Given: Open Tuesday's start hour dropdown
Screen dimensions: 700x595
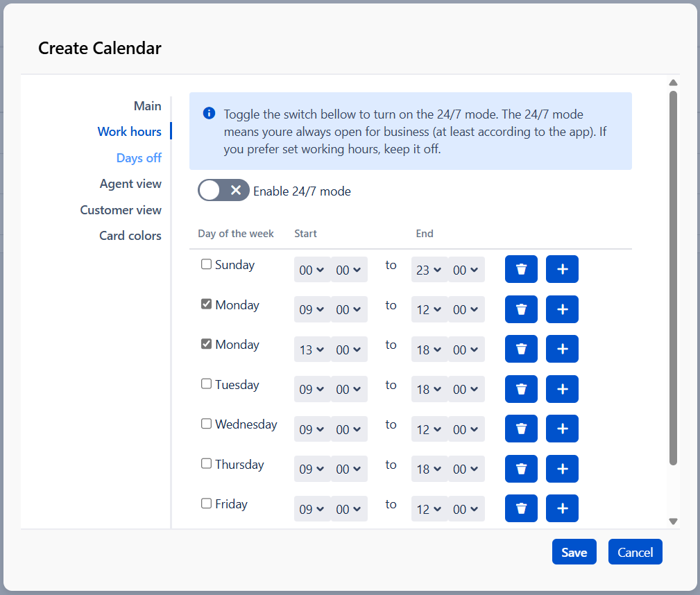Looking at the screenshot, I should [311, 390].
